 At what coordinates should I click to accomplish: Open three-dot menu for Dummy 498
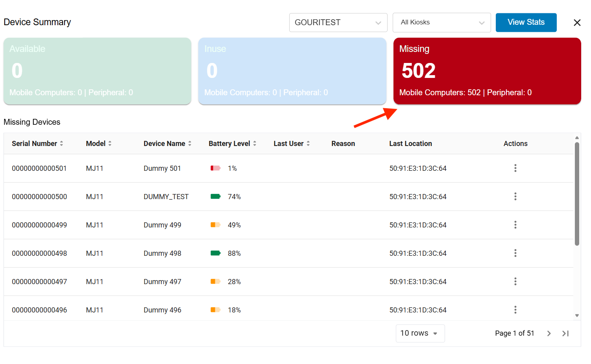point(515,253)
